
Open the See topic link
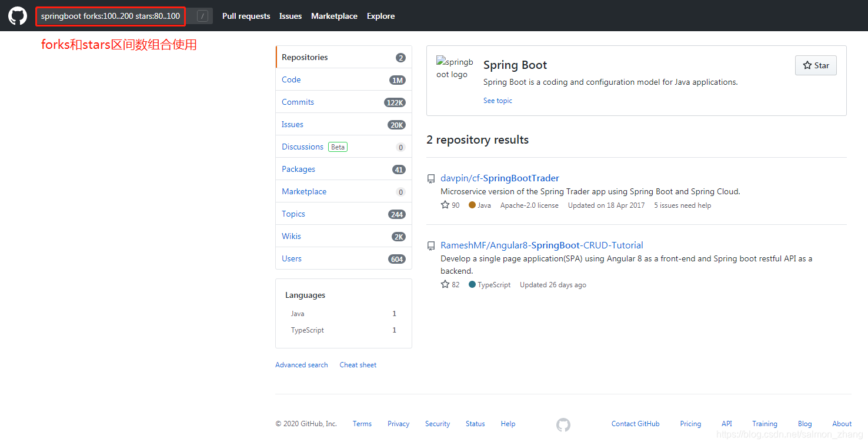(x=498, y=101)
